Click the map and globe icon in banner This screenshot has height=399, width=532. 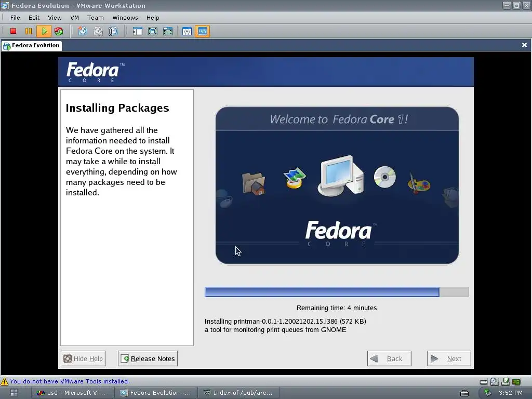pyautogui.click(x=295, y=178)
